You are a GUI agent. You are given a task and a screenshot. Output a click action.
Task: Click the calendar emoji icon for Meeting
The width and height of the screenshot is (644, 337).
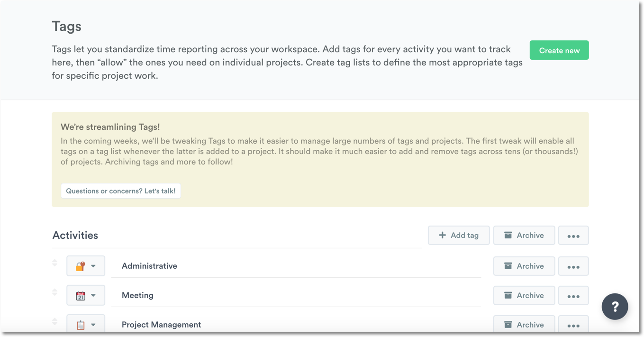click(x=82, y=295)
